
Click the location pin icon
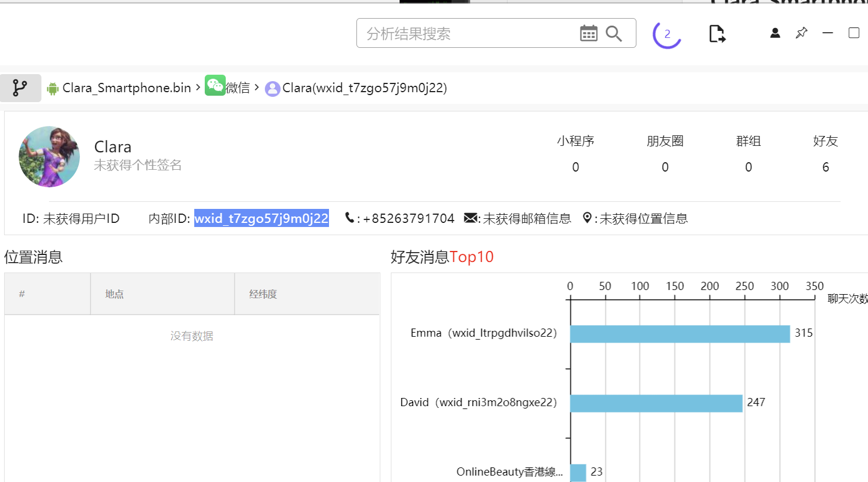coord(587,218)
